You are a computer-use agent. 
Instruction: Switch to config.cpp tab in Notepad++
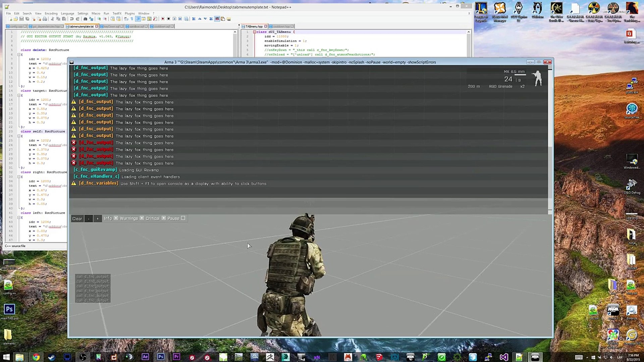(x=16, y=26)
